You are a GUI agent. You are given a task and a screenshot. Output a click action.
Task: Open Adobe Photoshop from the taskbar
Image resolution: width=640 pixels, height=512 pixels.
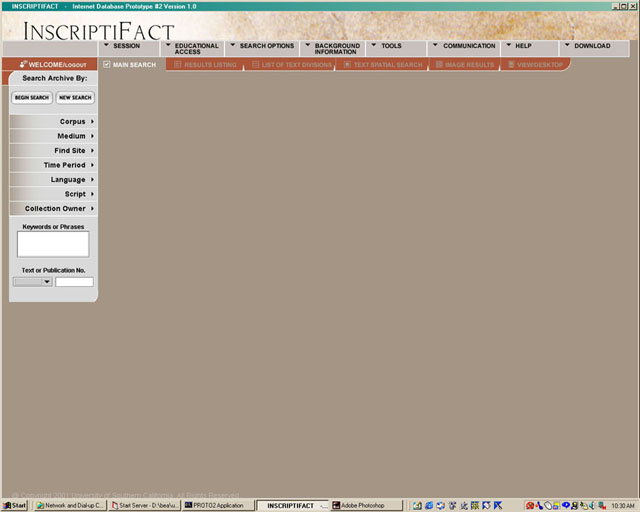click(365, 505)
